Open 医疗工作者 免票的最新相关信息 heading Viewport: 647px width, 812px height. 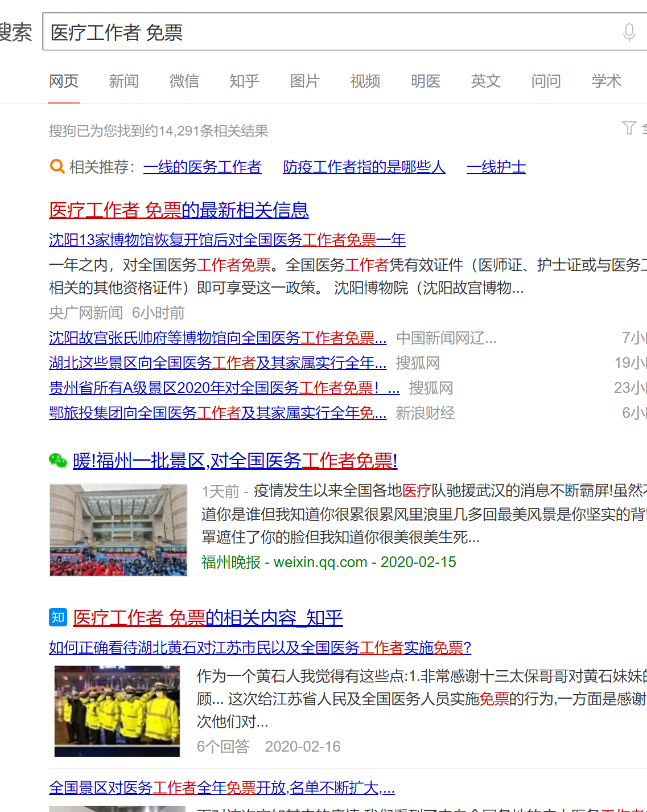click(x=179, y=210)
